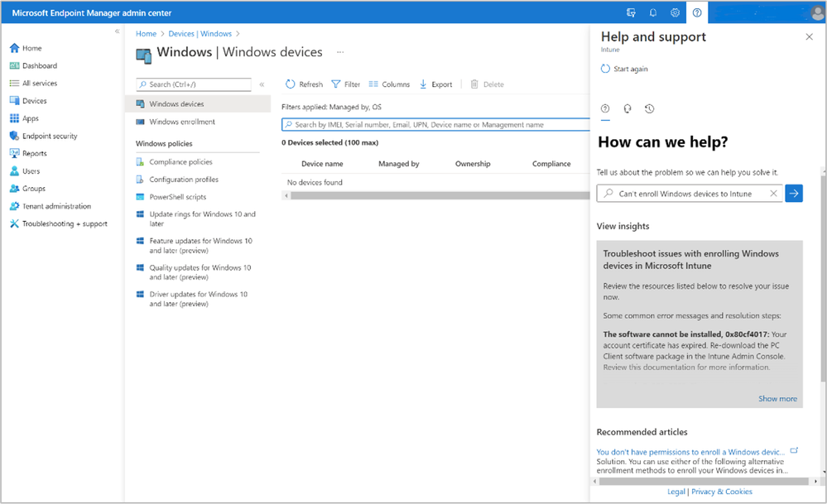This screenshot has width=827, height=504.
Task: Clear the help search text
Action: pos(773,194)
